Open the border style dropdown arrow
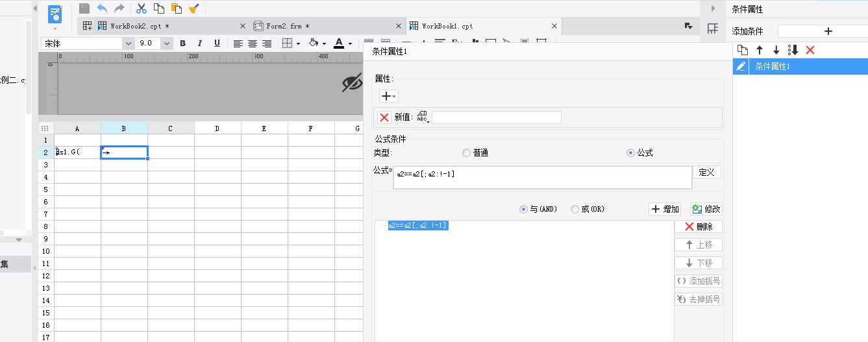The height and width of the screenshot is (342, 868). [298, 44]
